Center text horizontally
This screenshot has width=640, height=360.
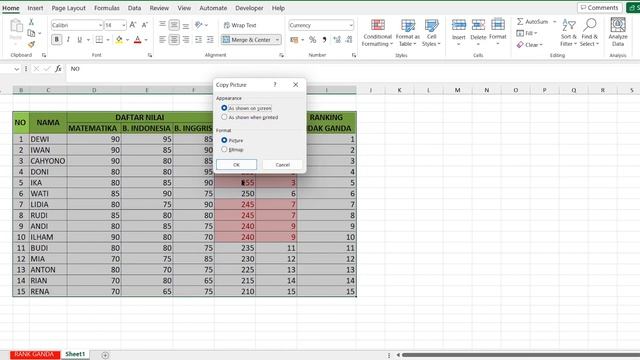(174, 40)
